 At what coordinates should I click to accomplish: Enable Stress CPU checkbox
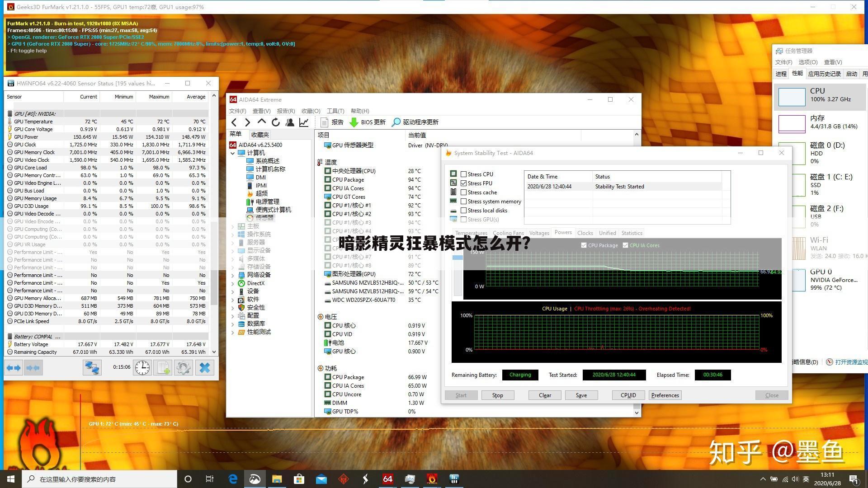point(463,174)
